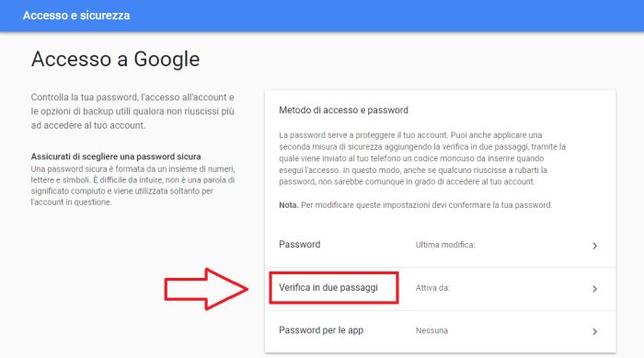Click the Metodo di accesso e password title
This screenshot has height=358, width=644.
coord(343,110)
